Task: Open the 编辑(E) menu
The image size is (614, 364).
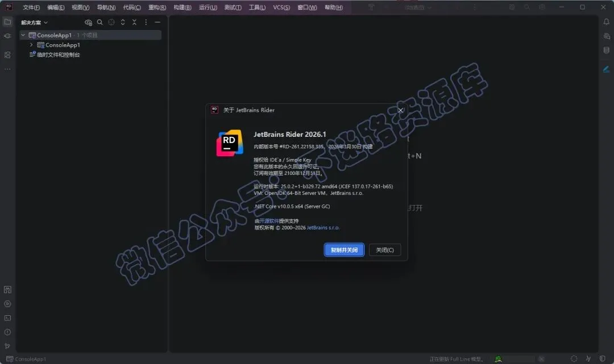Action: point(56,7)
